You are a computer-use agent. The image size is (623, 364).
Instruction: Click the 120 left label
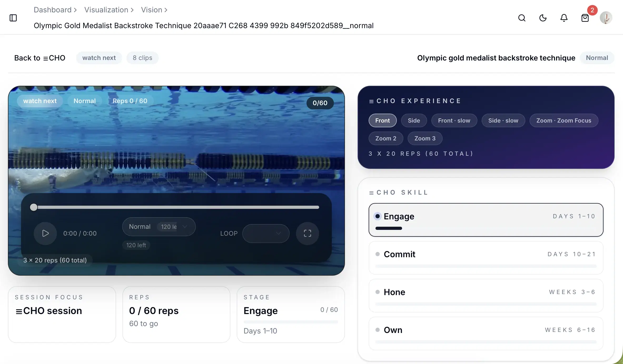coord(136,245)
